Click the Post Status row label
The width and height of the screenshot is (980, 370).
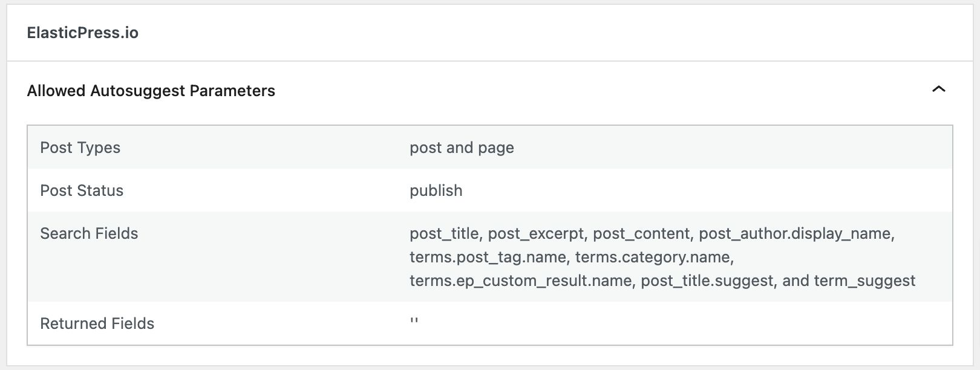click(82, 190)
